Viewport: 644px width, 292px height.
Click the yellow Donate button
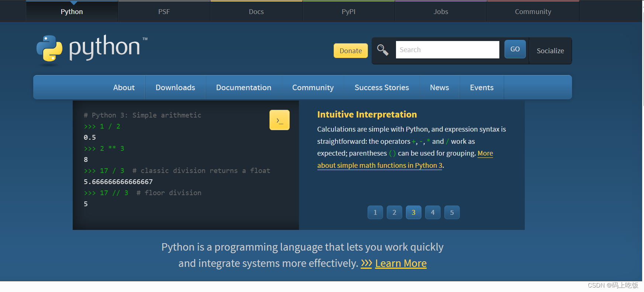[351, 51]
